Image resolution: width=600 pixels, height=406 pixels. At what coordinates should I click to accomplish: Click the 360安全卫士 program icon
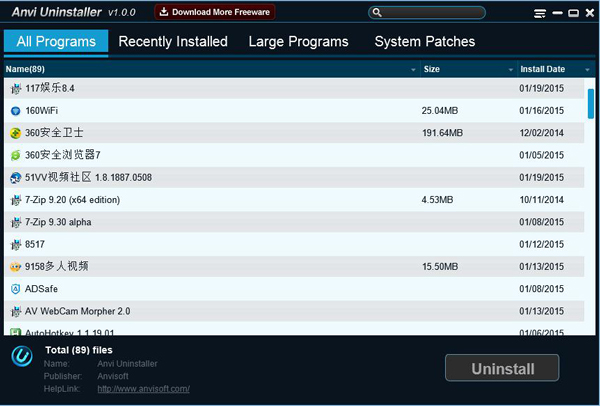(x=15, y=133)
